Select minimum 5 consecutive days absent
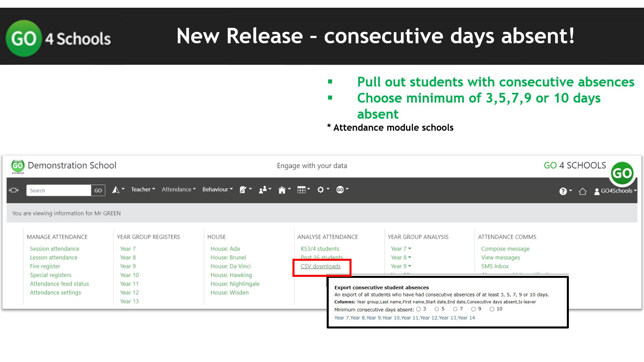Screen dimensions: 644x362 coord(437,309)
